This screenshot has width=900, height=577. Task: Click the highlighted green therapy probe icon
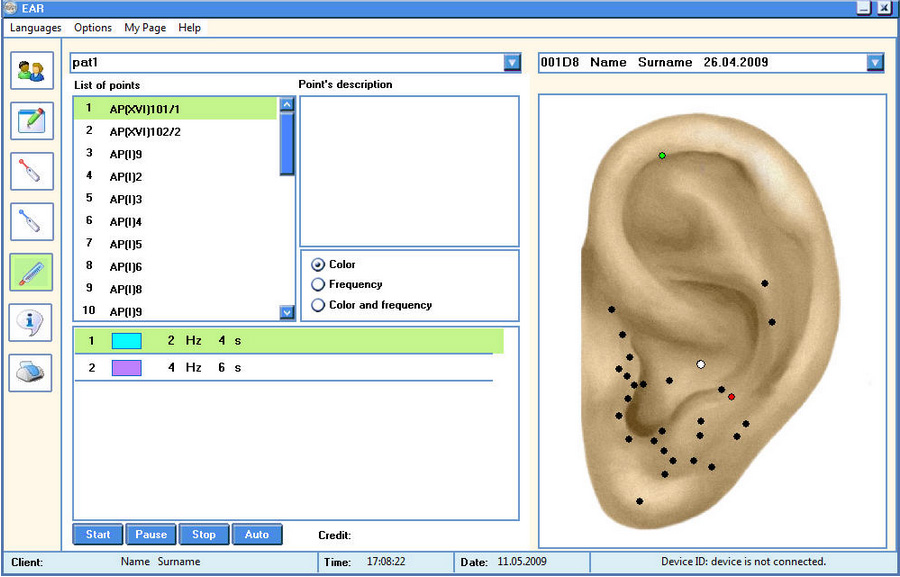coord(31,272)
